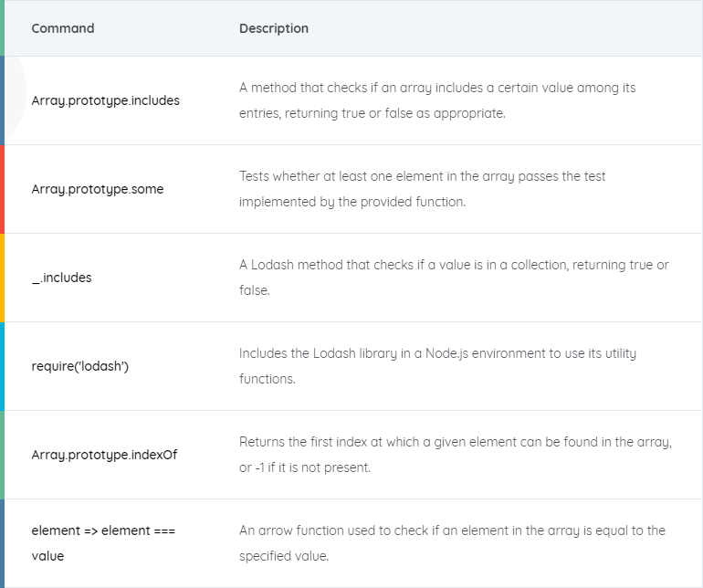Click the green color bar beside the Command header
This screenshot has height=588, width=703.
2,27
